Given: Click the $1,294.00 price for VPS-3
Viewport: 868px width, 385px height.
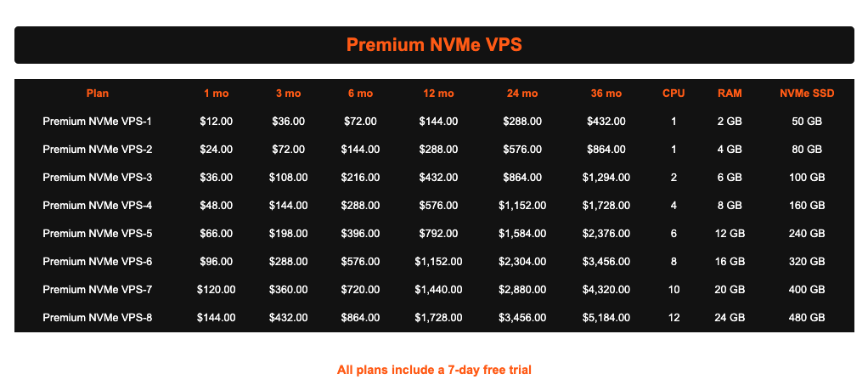Looking at the screenshot, I should pos(606,178).
